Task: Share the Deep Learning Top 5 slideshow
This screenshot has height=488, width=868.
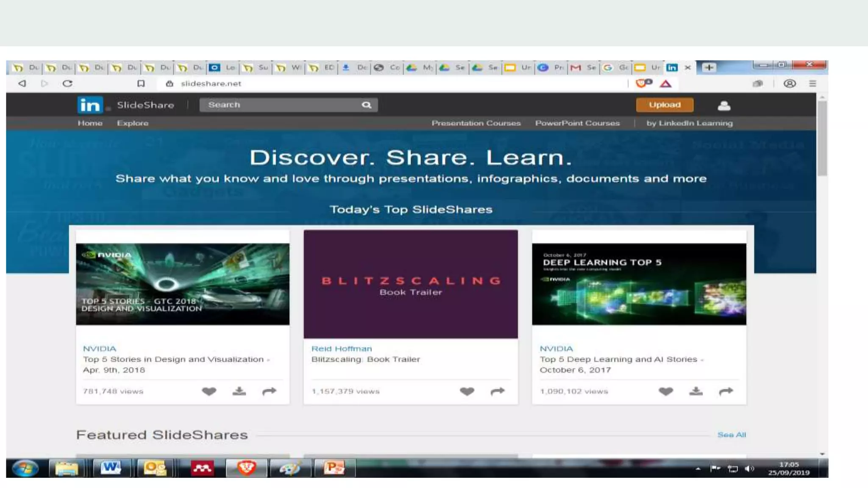Action: point(726,391)
